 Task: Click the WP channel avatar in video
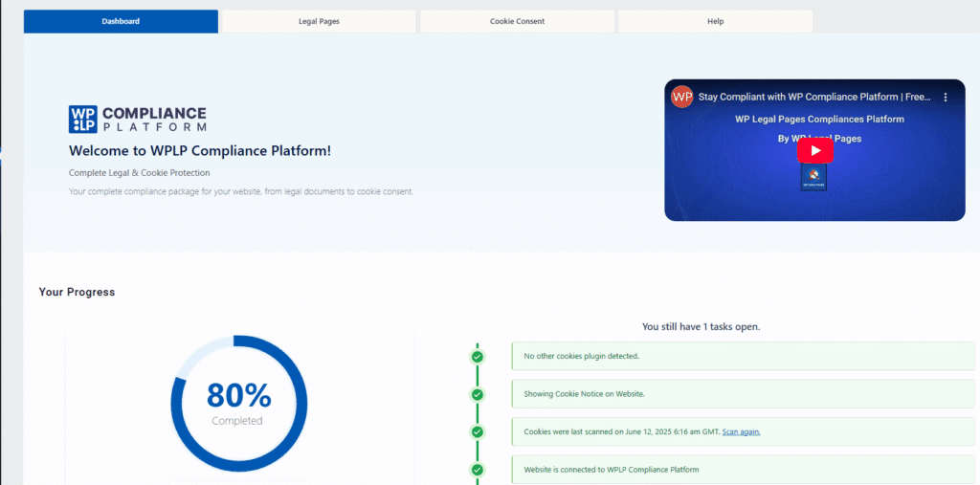pos(681,97)
